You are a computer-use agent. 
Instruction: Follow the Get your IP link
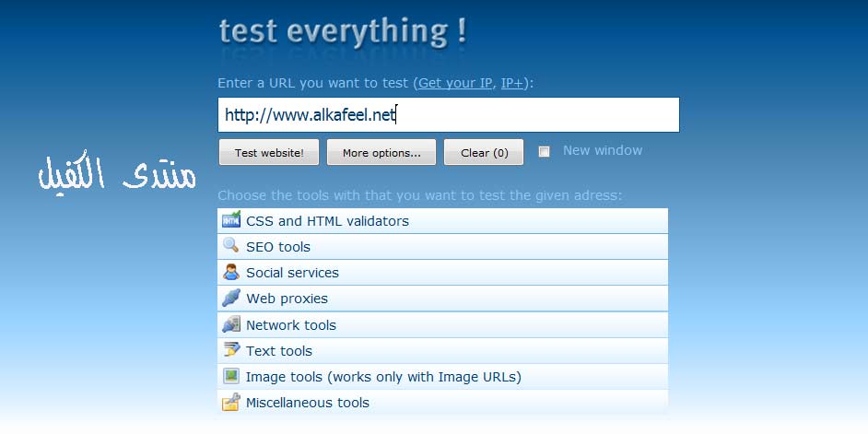point(455,84)
